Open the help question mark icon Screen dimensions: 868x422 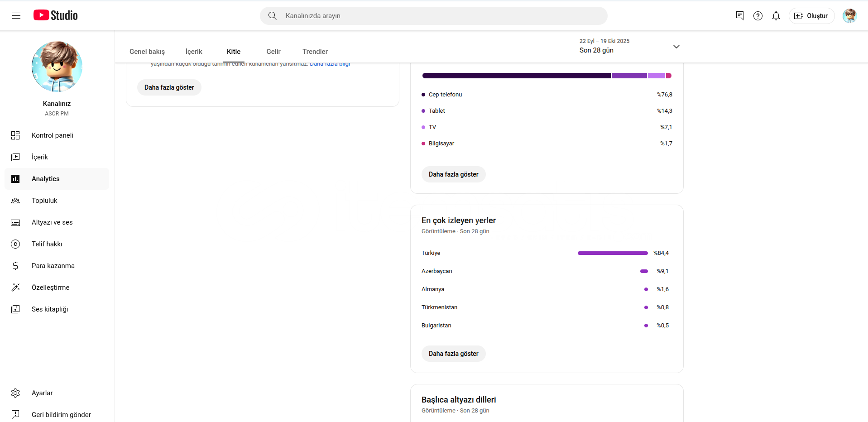pos(758,16)
